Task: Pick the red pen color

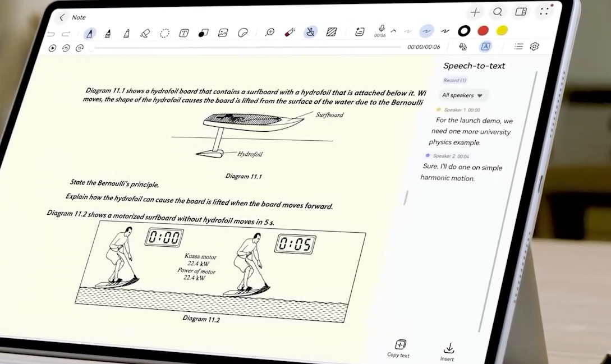Action: (483, 30)
